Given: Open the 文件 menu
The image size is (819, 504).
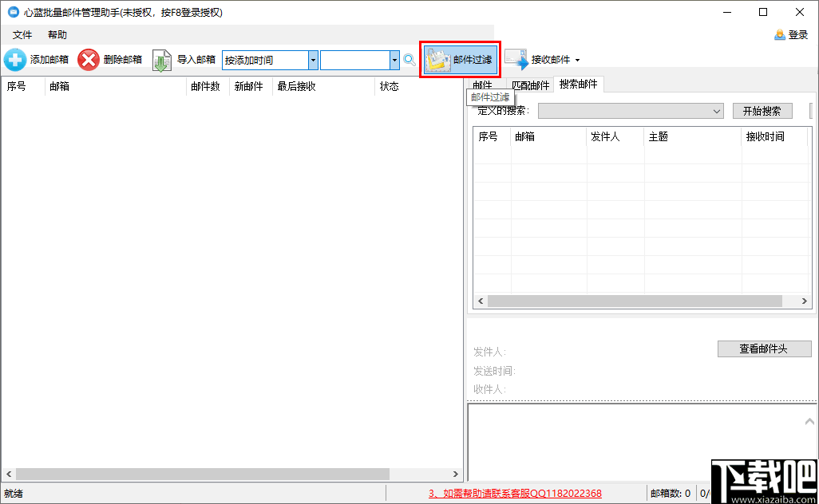Looking at the screenshot, I should (22, 34).
